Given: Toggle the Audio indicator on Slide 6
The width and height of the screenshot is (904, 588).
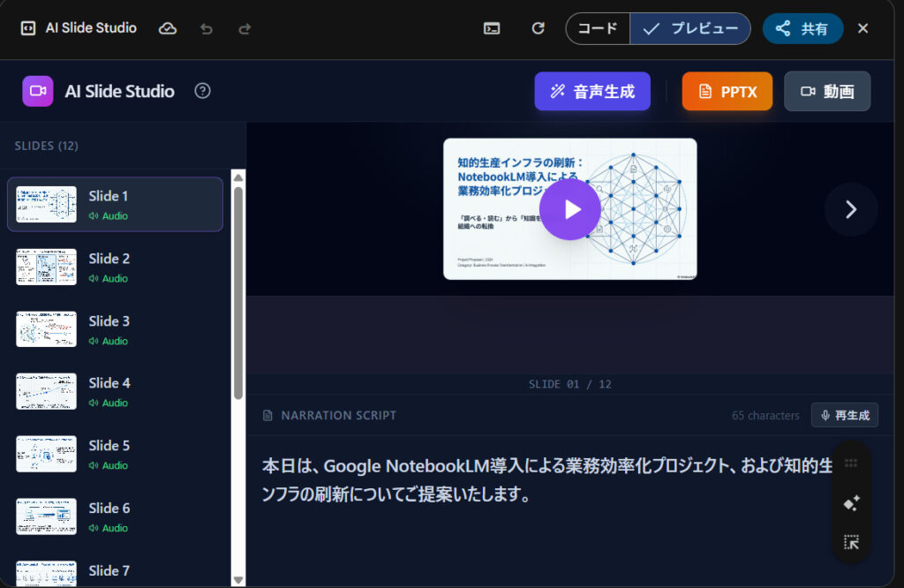Looking at the screenshot, I should click(x=108, y=528).
